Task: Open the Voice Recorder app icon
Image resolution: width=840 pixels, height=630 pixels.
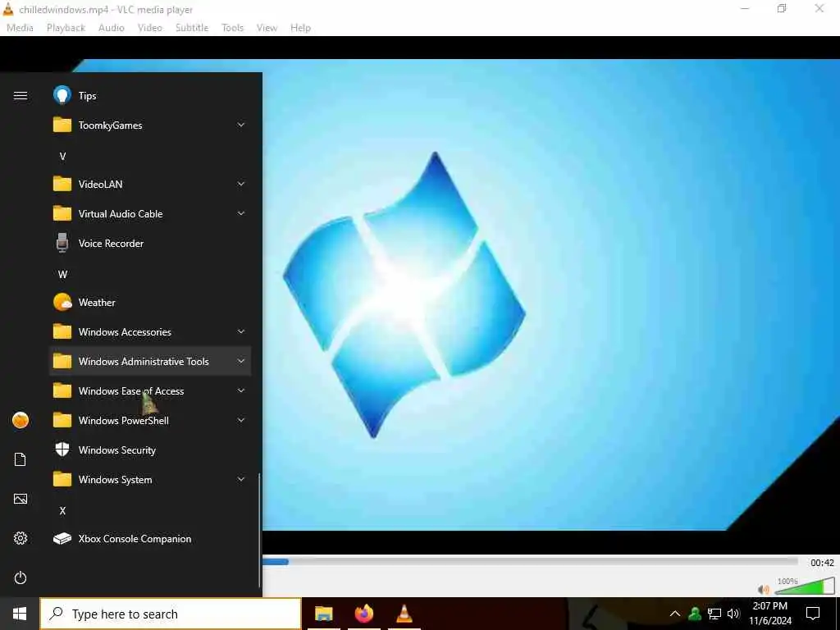Action: (x=62, y=243)
